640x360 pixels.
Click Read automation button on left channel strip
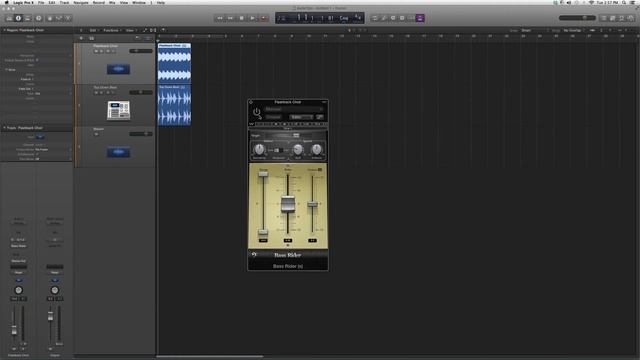pyautogui.click(x=18, y=272)
